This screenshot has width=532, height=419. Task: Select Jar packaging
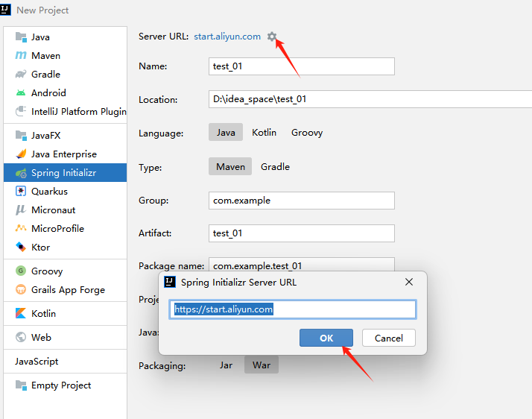pyautogui.click(x=226, y=365)
